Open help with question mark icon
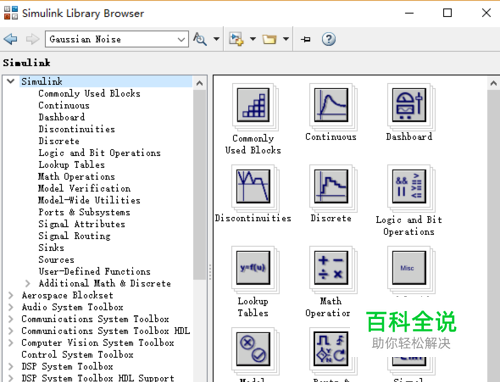This screenshot has height=382, width=500. [x=329, y=39]
